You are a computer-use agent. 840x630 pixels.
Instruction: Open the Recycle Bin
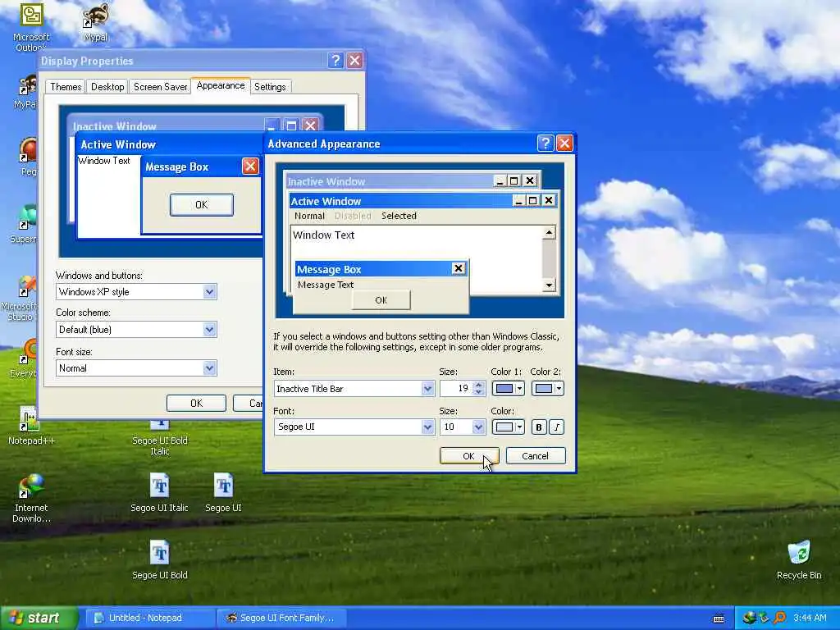click(x=799, y=559)
